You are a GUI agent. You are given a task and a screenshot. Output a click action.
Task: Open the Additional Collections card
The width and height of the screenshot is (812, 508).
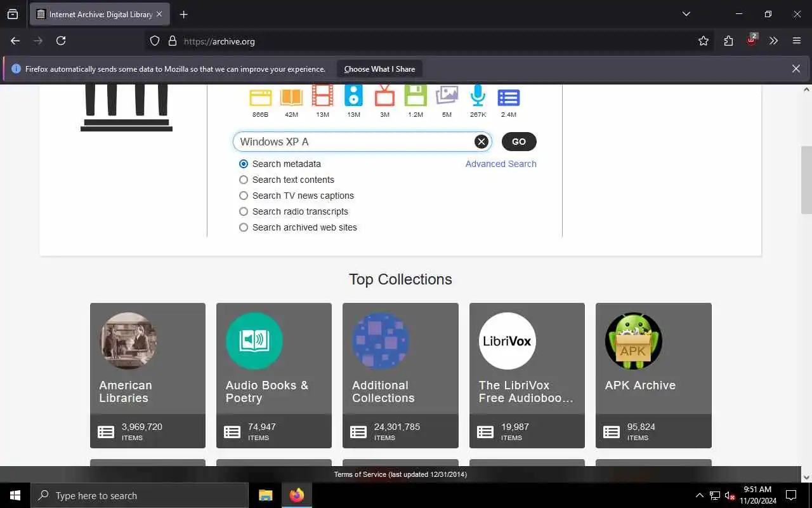[x=400, y=375]
